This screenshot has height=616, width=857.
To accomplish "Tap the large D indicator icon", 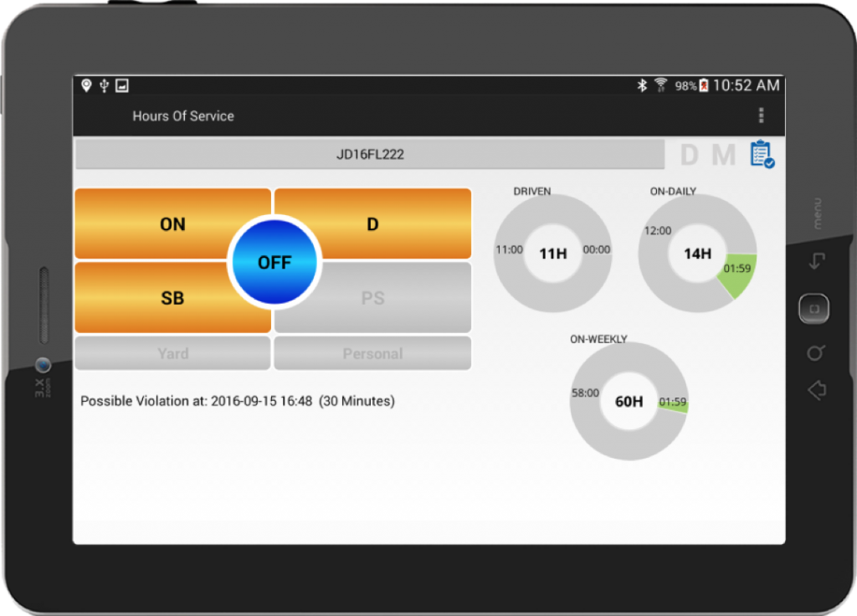I will (x=689, y=156).
